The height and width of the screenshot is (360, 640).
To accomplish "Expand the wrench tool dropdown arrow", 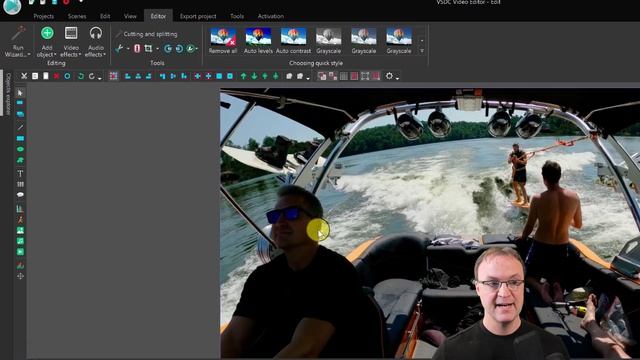I will pyautogui.click(x=128, y=49).
